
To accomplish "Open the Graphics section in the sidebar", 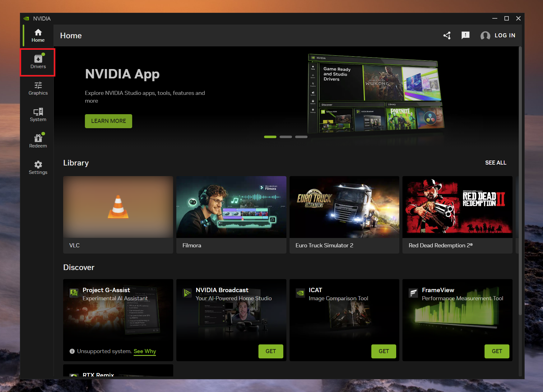I will pos(38,88).
